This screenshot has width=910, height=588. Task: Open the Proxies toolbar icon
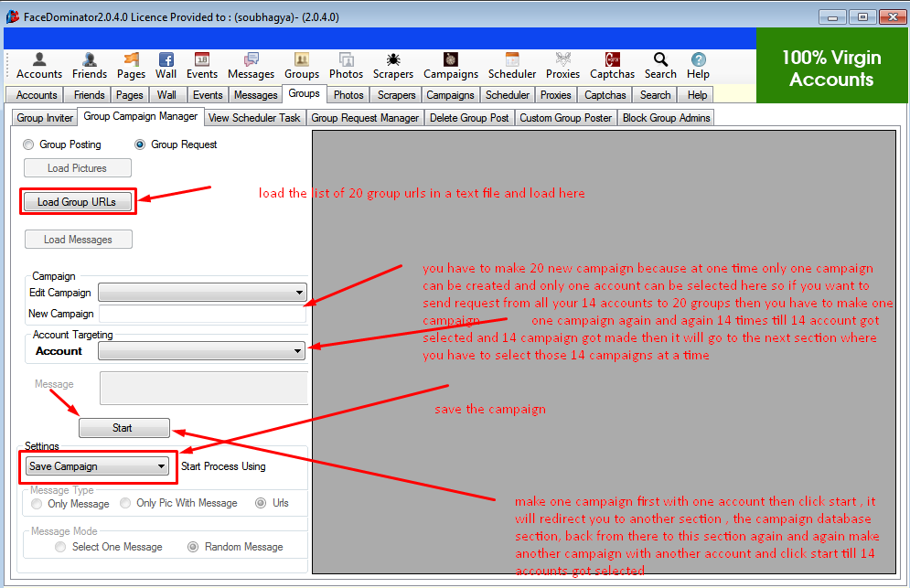pyautogui.click(x=563, y=66)
